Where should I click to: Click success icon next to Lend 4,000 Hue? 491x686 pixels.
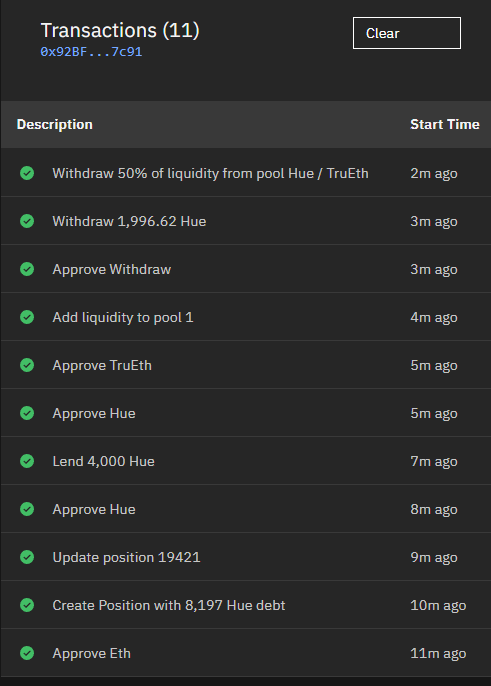click(27, 461)
